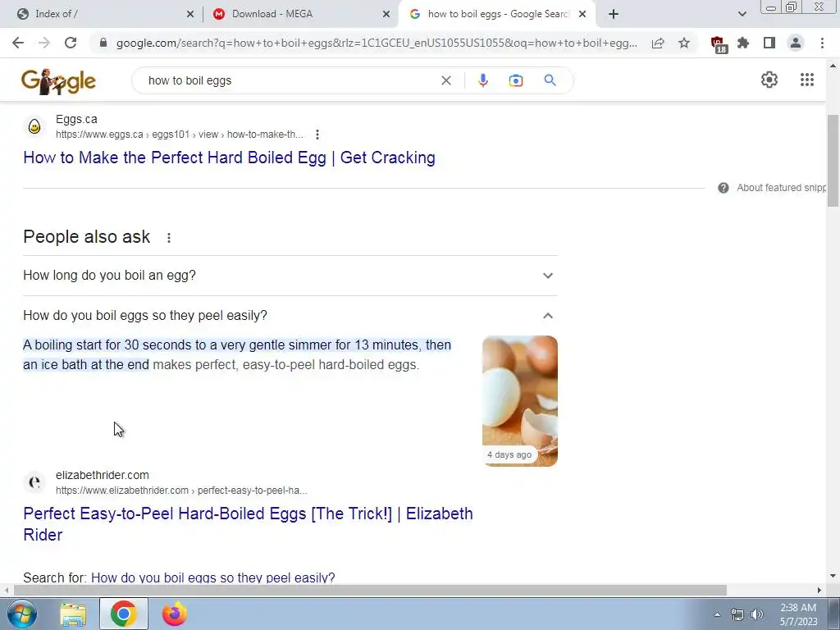The width and height of the screenshot is (840, 630).
Task: Share this page icon in address bar
Action: (658, 43)
